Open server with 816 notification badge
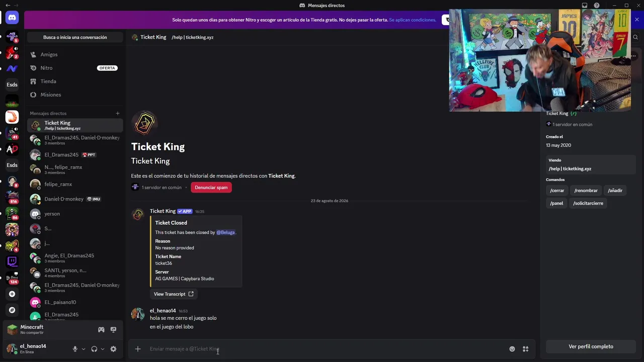 coord(12,197)
